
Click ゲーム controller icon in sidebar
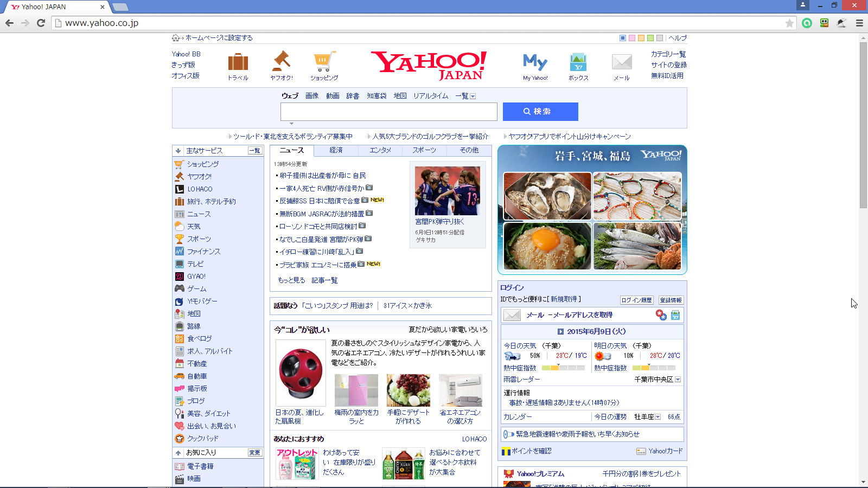(180, 289)
